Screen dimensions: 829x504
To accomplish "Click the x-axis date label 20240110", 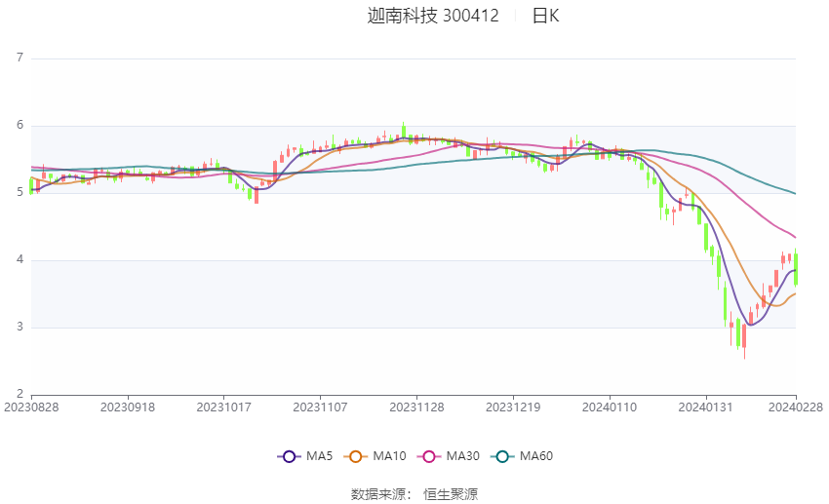I will coord(609,407).
